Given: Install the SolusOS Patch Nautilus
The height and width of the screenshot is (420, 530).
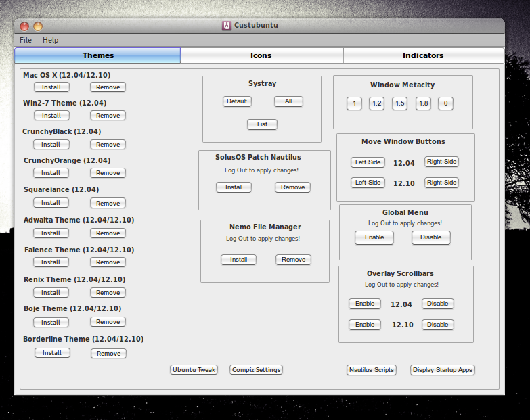Looking at the screenshot, I should (234, 187).
